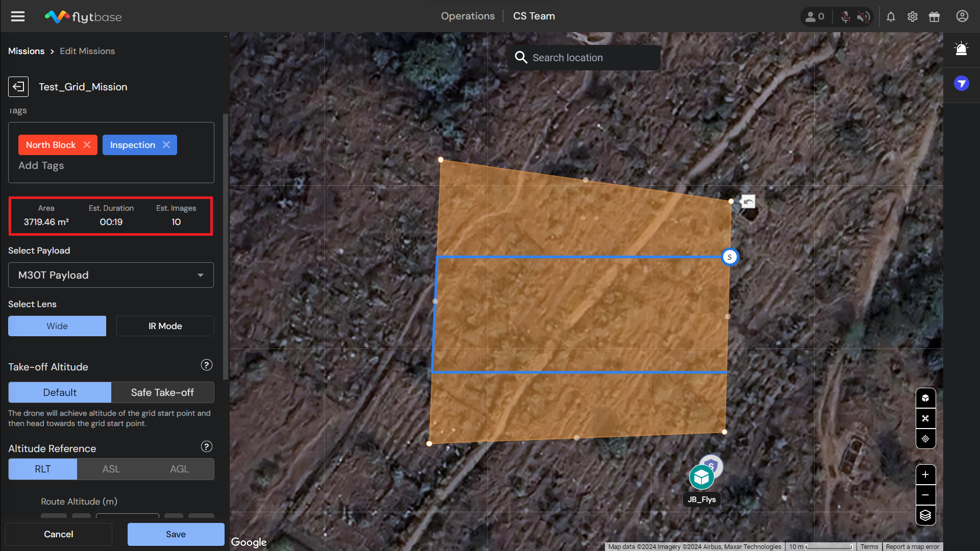The image size is (980, 551).
Task: Undo last polygon edit on map
Action: pyautogui.click(x=748, y=202)
